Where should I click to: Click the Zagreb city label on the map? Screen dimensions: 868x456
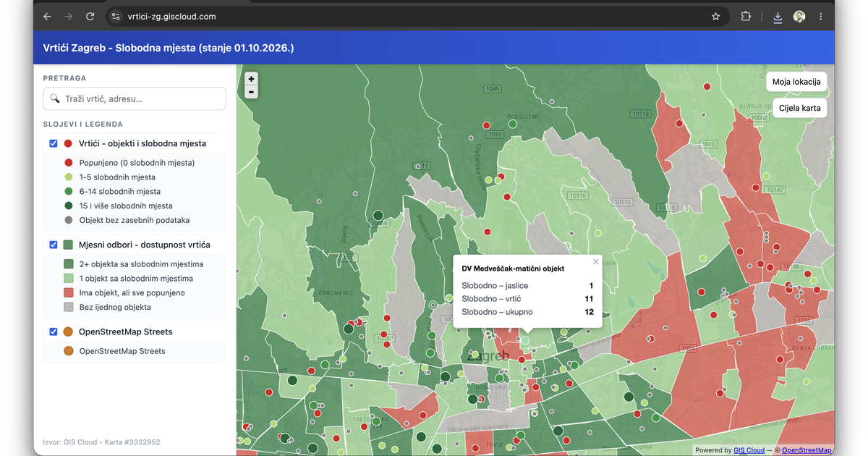(488, 357)
